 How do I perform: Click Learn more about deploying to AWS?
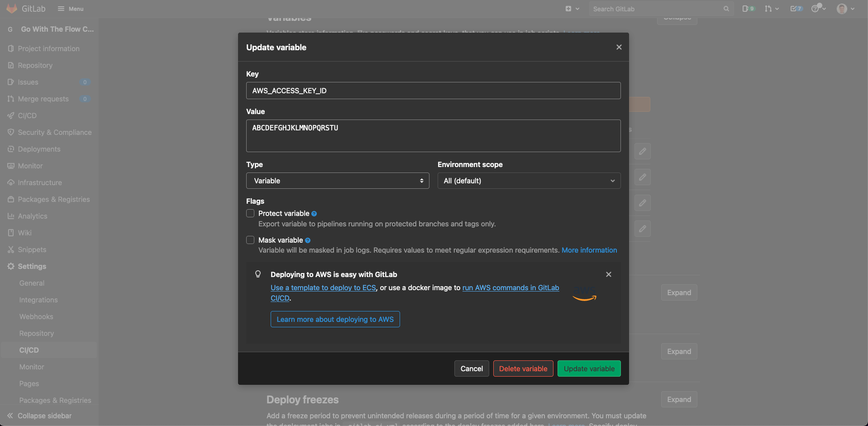[335, 319]
